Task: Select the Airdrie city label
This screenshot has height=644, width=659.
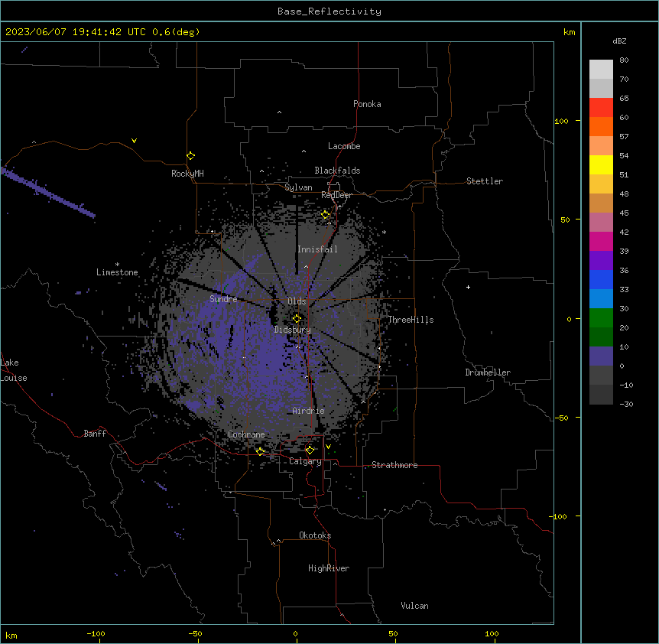Action: click(309, 411)
